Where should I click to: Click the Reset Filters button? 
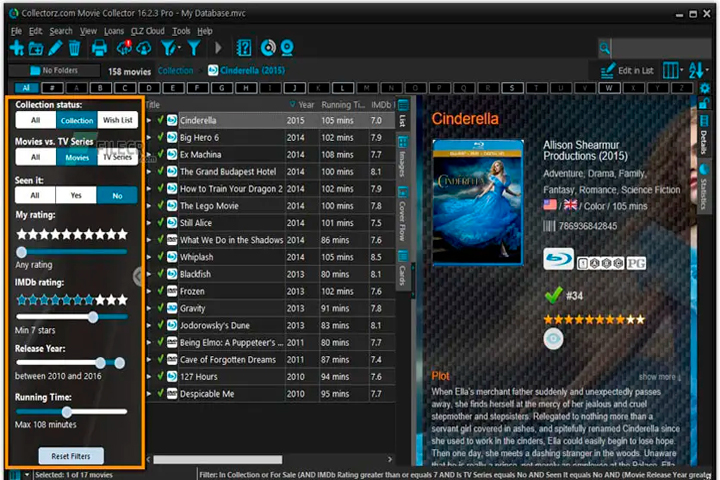(71, 456)
